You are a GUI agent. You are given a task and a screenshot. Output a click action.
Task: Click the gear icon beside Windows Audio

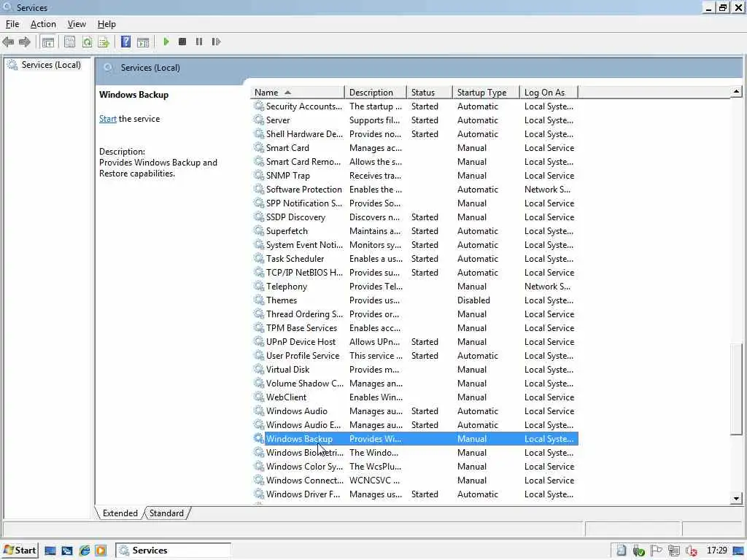(x=259, y=411)
